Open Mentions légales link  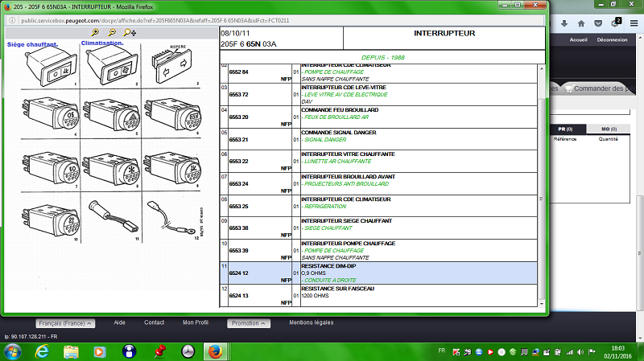(x=312, y=322)
